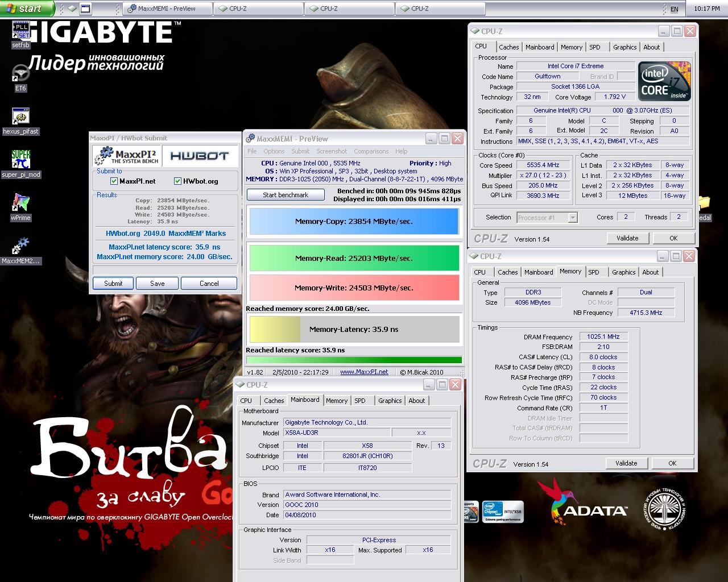This screenshot has width=728, height=582.
Task: Click the yellow Memory-Latency bar
Action: click(354, 329)
